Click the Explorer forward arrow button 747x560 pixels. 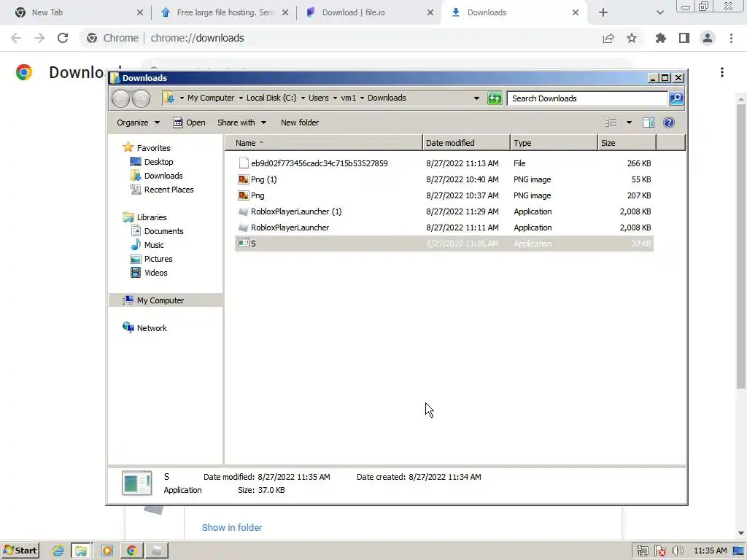(x=141, y=98)
